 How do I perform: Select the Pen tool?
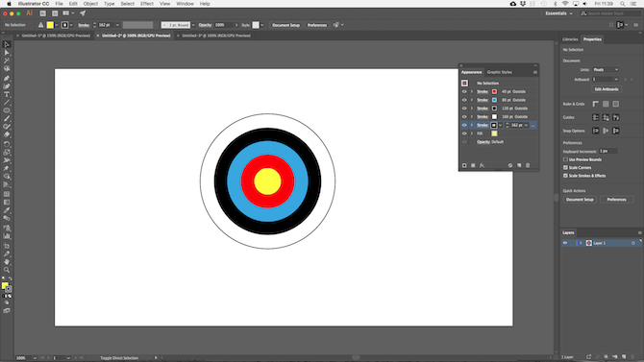[x=7, y=78]
